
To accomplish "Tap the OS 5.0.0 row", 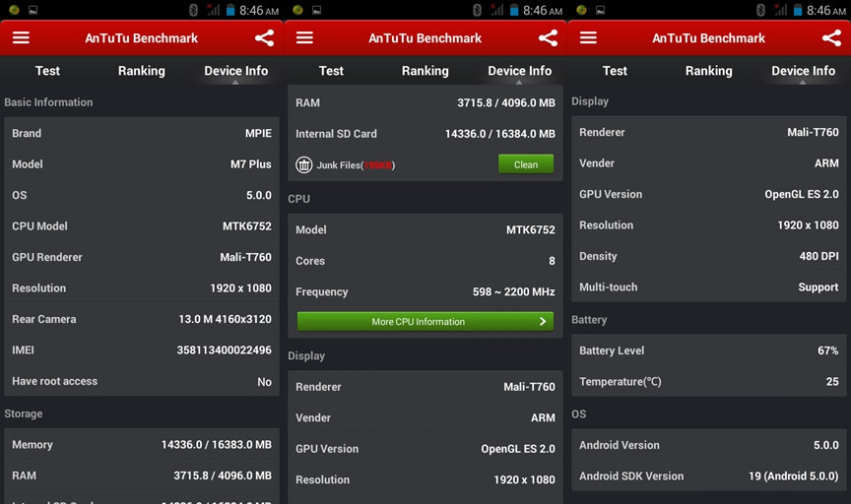I will (x=142, y=195).
